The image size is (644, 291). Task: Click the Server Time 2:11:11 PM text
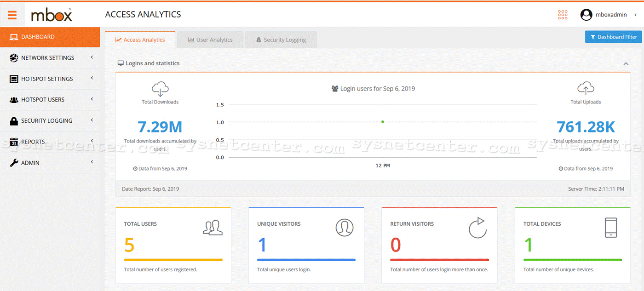tap(596, 189)
